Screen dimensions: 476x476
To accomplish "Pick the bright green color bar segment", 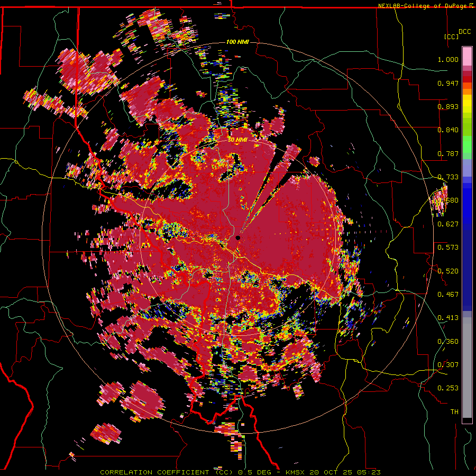I will pyautogui.click(x=467, y=144).
